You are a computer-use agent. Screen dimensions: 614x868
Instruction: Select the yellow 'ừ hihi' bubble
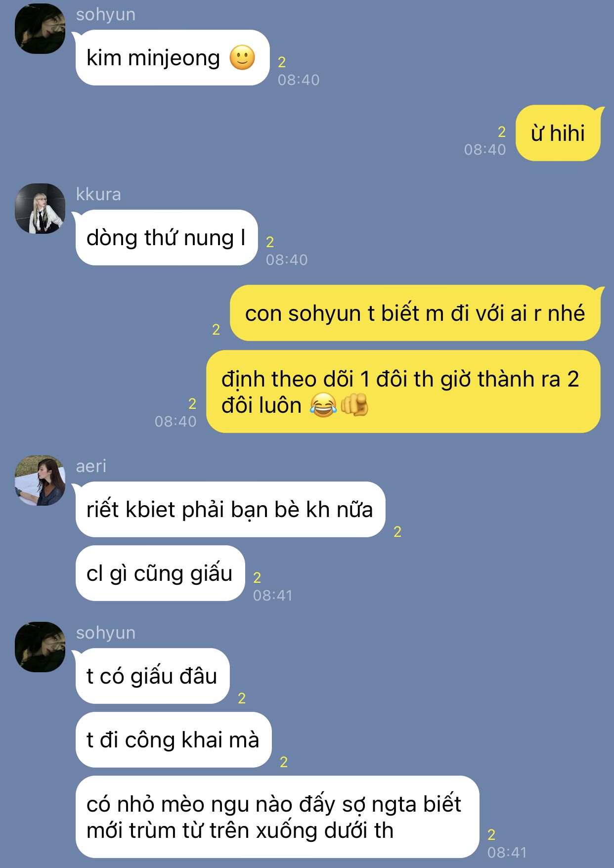click(558, 133)
